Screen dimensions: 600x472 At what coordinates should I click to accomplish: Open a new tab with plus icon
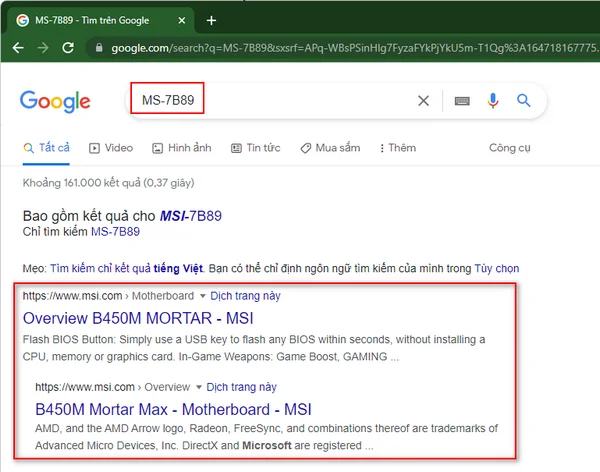(211, 20)
